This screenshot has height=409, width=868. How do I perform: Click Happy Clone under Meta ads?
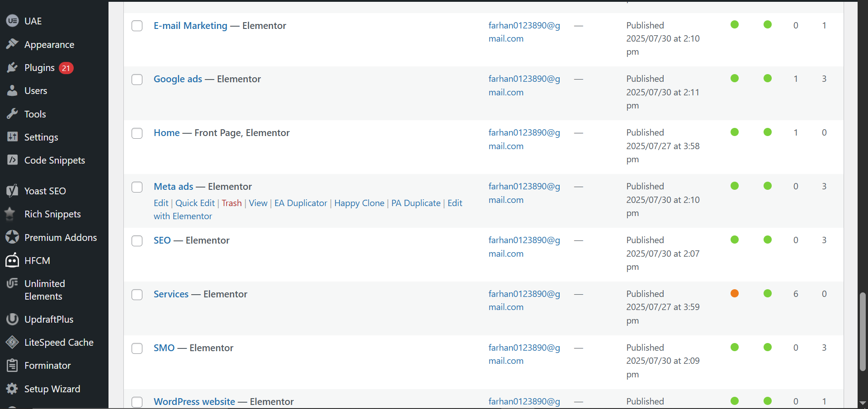(x=359, y=203)
